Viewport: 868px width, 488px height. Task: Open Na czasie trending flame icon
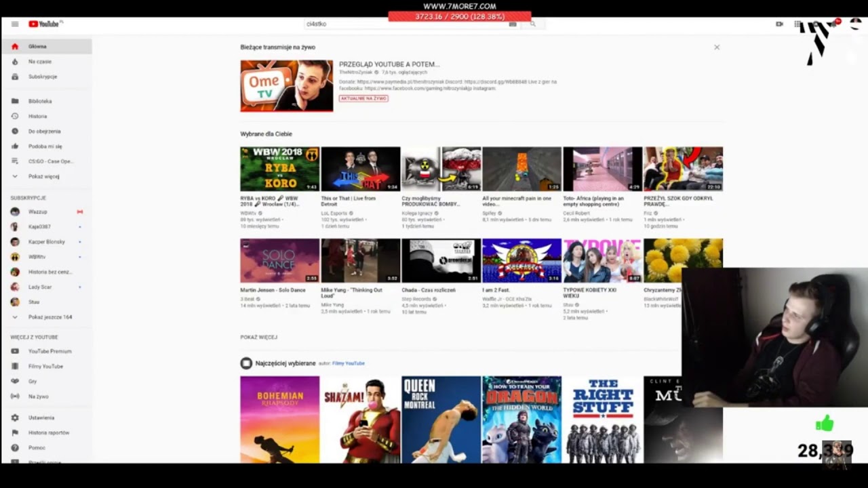pos(15,62)
